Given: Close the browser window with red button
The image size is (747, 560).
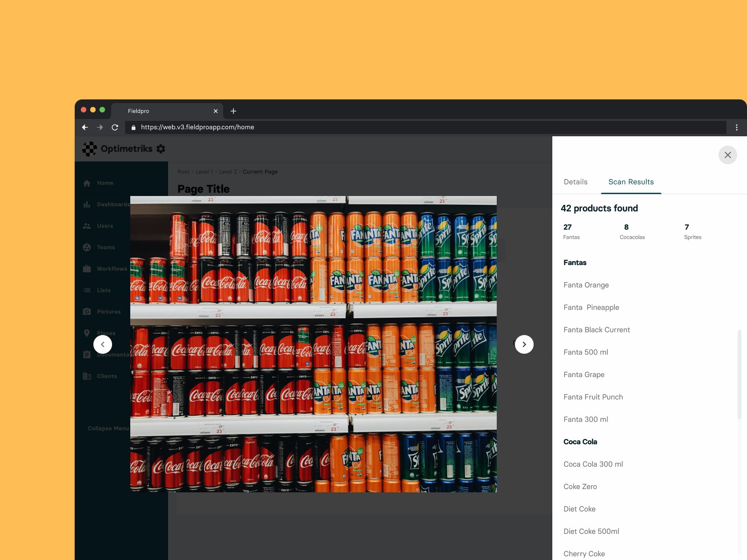Looking at the screenshot, I should click(84, 110).
